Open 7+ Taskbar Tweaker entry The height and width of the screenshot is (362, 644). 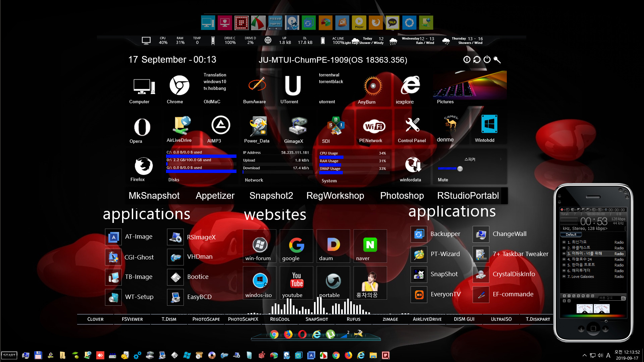click(x=511, y=254)
